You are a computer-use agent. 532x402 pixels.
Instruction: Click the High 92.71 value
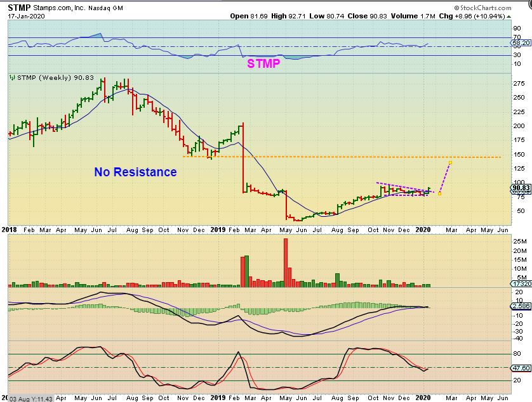[288, 16]
